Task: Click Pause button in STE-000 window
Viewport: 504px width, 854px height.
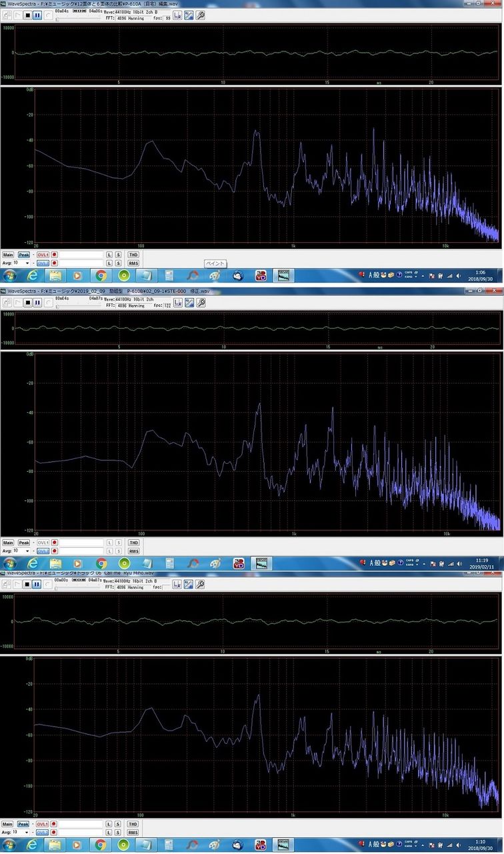Action: tap(37, 302)
